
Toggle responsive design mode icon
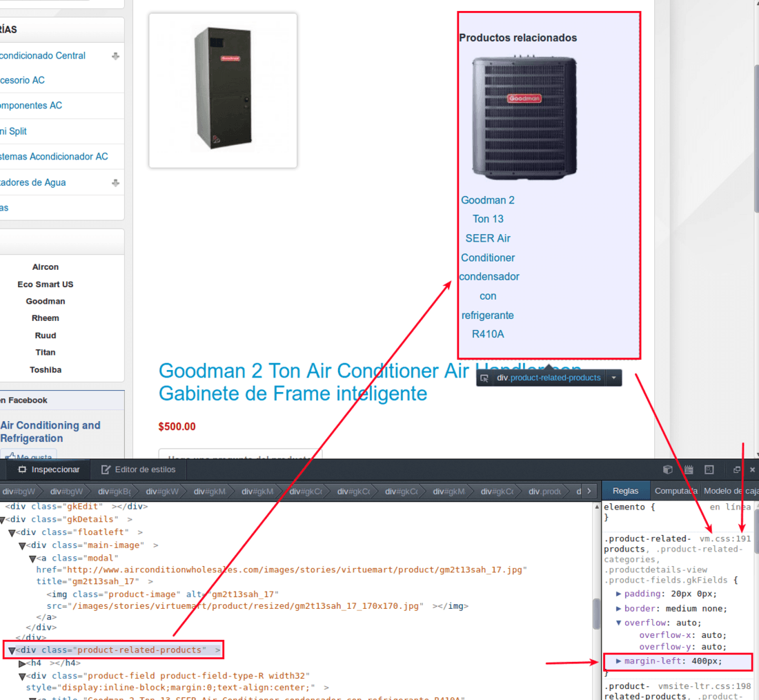(x=709, y=469)
